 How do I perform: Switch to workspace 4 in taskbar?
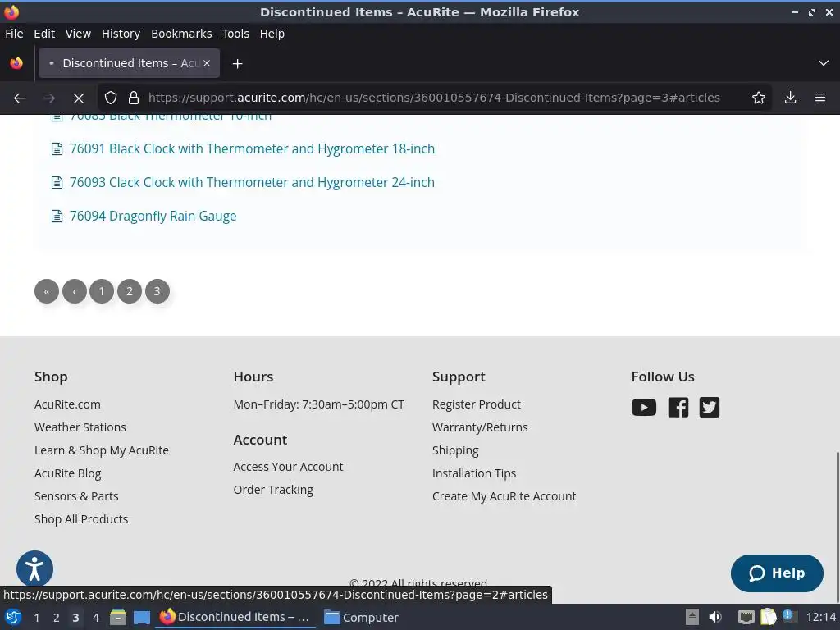click(96, 618)
